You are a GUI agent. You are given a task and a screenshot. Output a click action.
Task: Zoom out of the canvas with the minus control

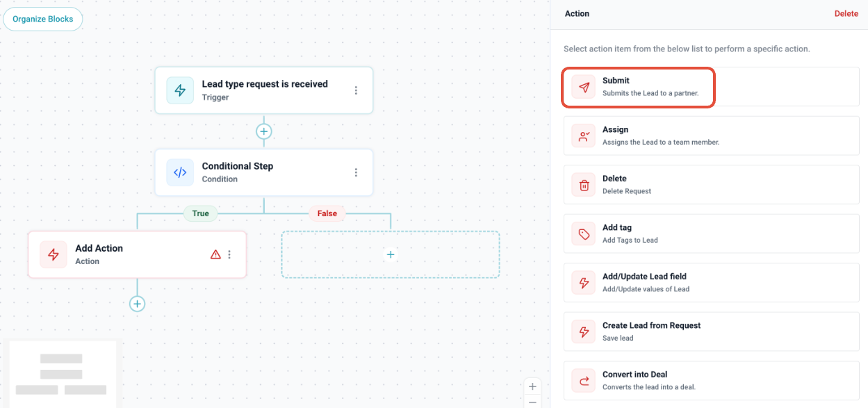532,402
